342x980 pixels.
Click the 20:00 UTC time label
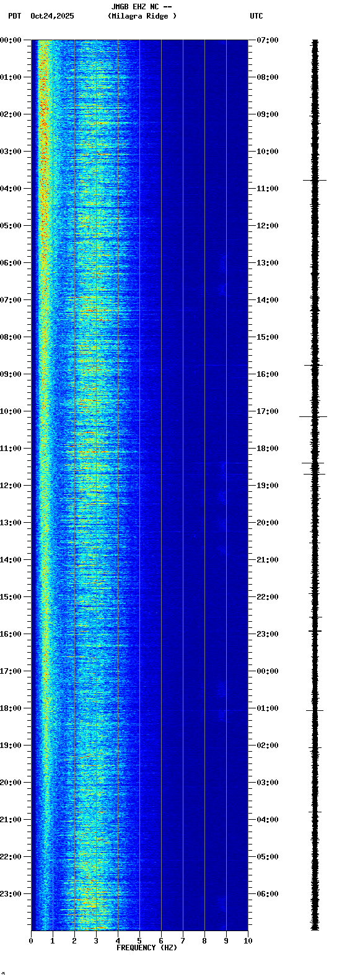pos(268,523)
